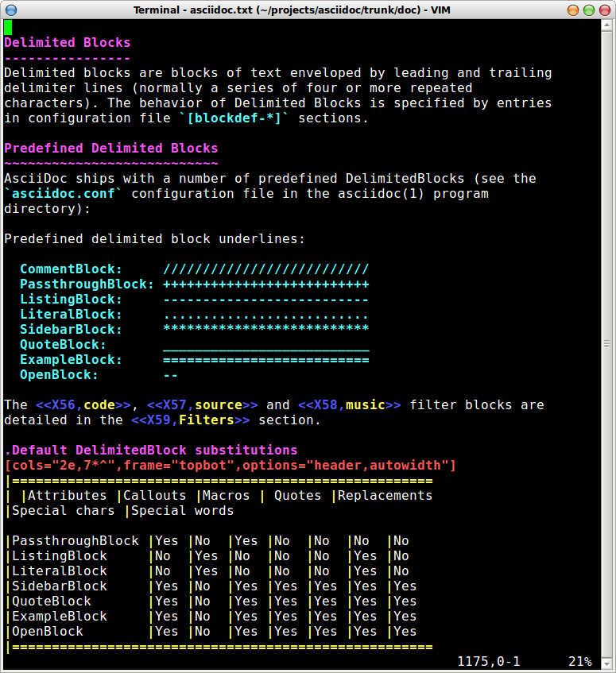The height and width of the screenshot is (673, 616).
Task: Click the green cursor block at top
Action: (8, 28)
